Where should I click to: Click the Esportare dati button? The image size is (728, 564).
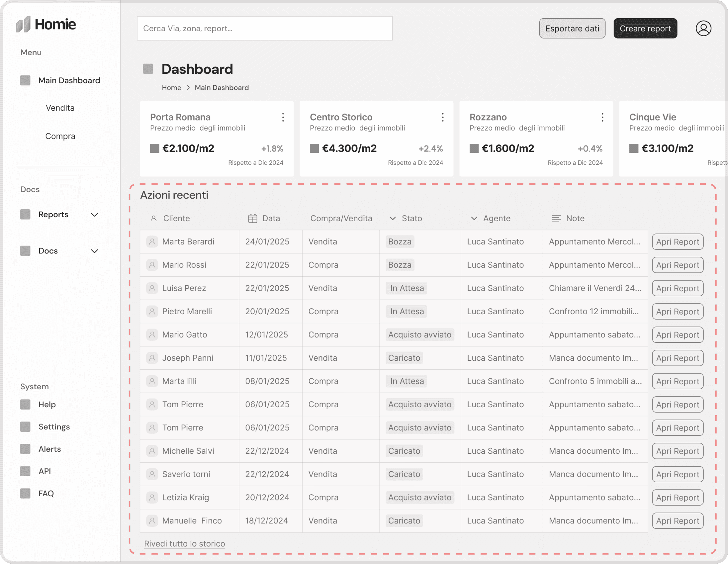pos(572,28)
